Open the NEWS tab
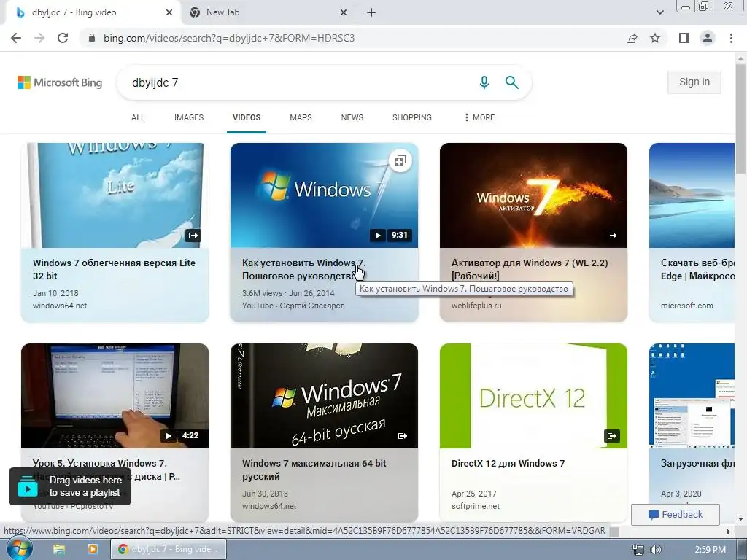The image size is (747, 560). point(352,117)
